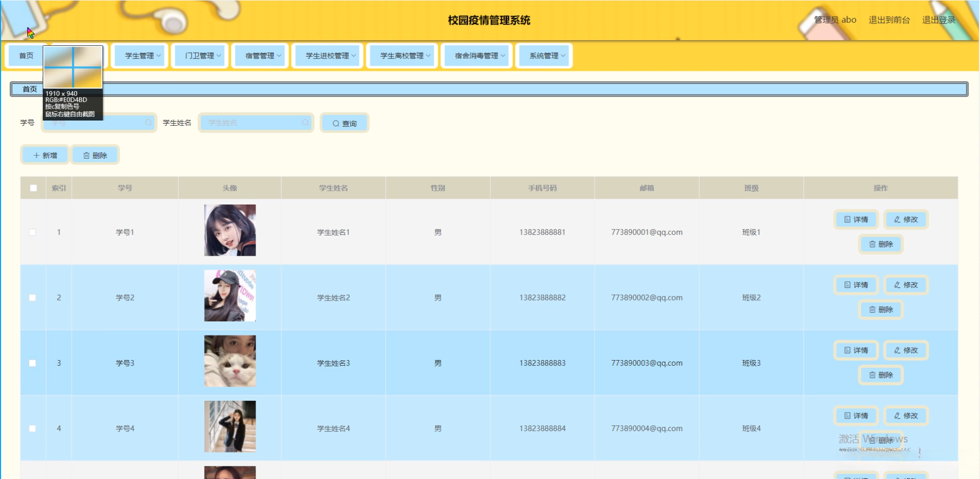Open the avatar photo of 学生姓名1

pos(230,230)
